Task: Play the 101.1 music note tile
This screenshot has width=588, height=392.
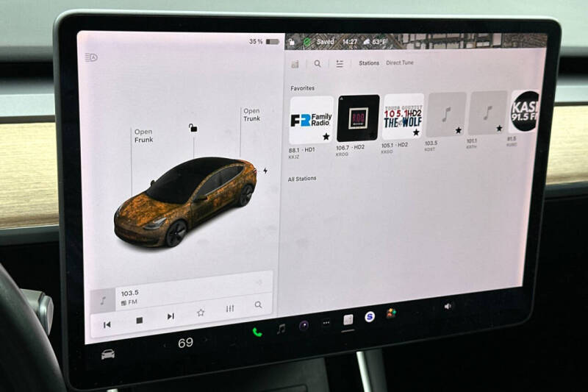Action: (487, 113)
